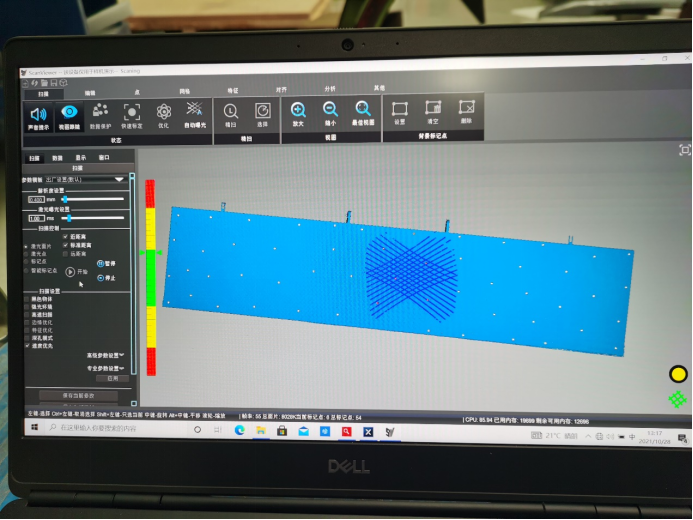This screenshot has height=520, width=693.
Task: Switch to the 数据 panel tab
Action: click(57, 158)
